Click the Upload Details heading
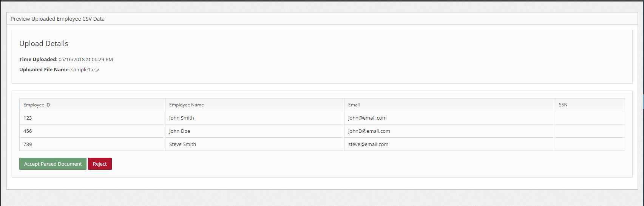This screenshot has width=644, height=206. click(44, 43)
